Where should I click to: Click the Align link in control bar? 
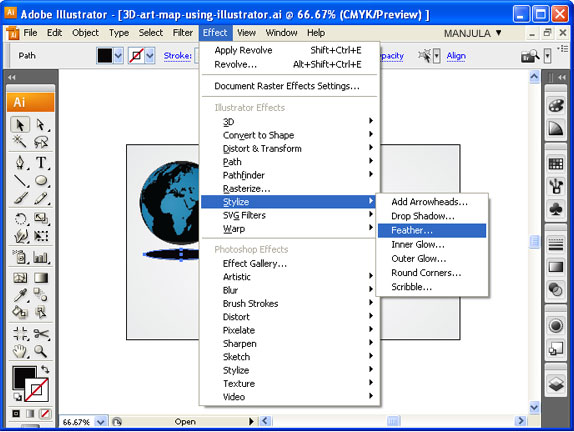[x=456, y=56]
